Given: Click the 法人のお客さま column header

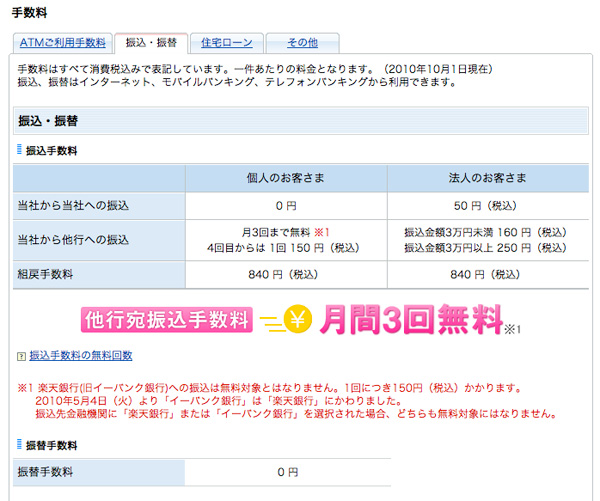Looking at the screenshot, I should click(488, 177).
